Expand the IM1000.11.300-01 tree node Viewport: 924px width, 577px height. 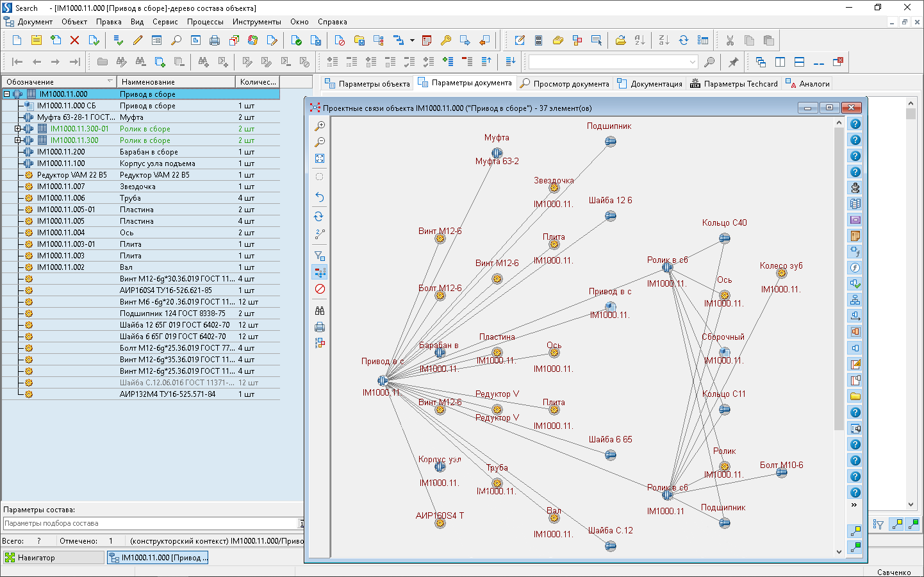tap(18, 129)
